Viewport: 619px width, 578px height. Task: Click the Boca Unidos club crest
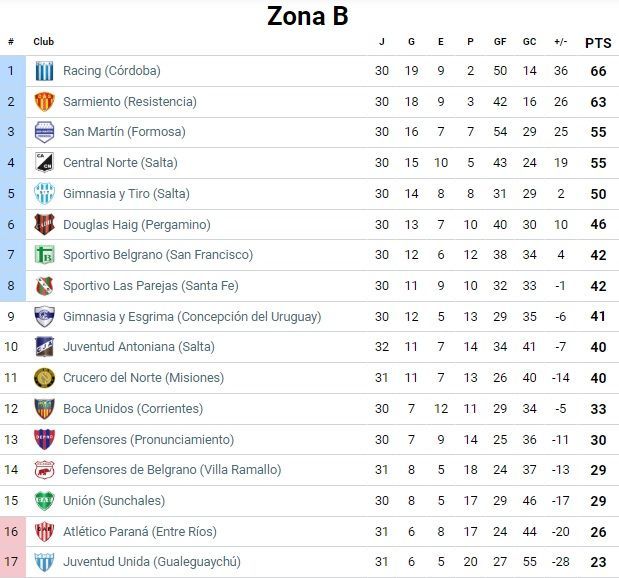pyautogui.click(x=44, y=409)
